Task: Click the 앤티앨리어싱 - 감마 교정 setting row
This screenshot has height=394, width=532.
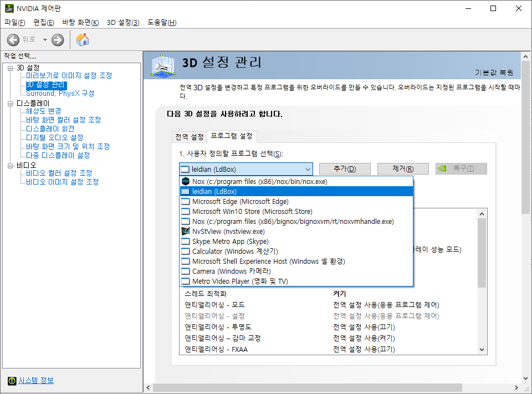Action: tap(328, 339)
